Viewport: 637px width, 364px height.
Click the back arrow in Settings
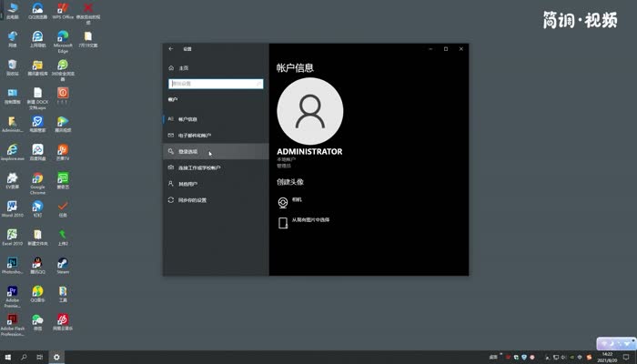tap(170, 48)
